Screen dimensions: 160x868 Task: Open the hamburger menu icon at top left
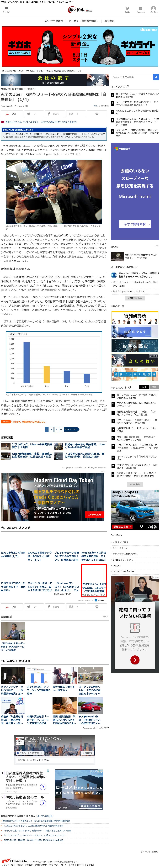point(6,9)
